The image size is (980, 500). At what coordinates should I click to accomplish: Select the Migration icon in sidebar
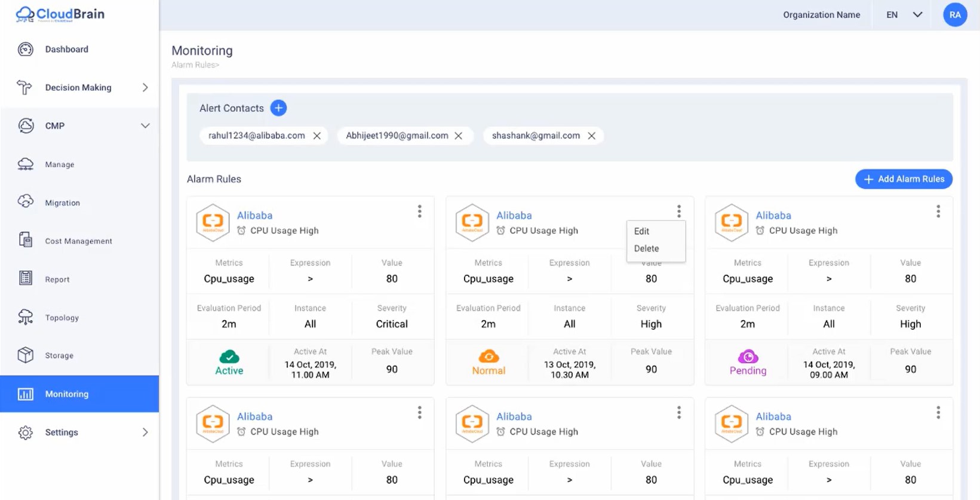[x=26, y=202]
